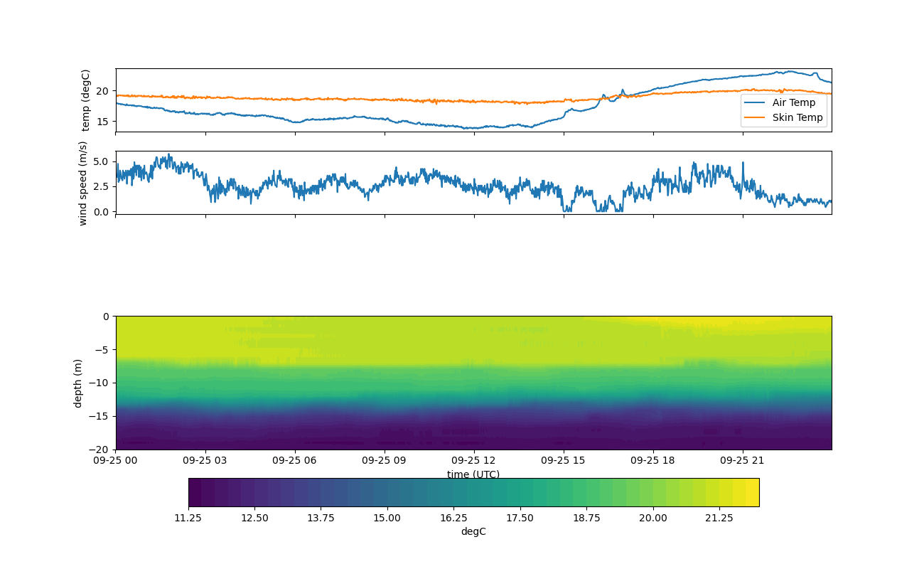Click the orange line sample in the legend
This screenshot has height=569, width=924.
(756, 118)
